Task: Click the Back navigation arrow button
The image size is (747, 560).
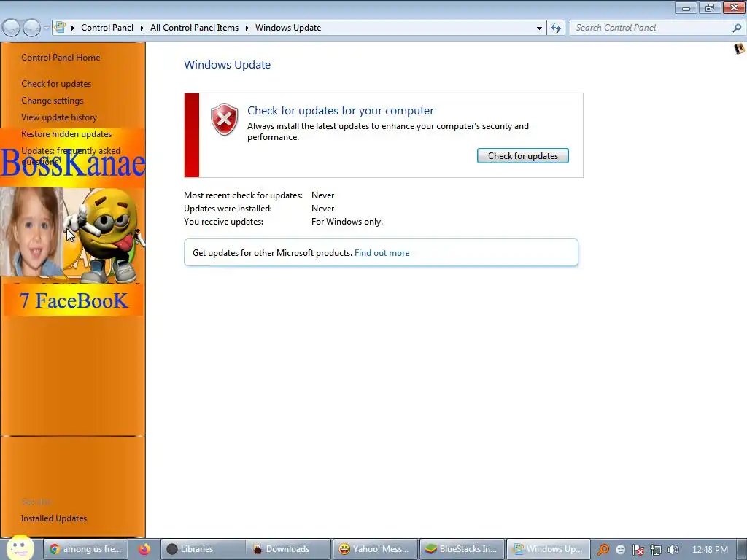Action: coord(11,28)
